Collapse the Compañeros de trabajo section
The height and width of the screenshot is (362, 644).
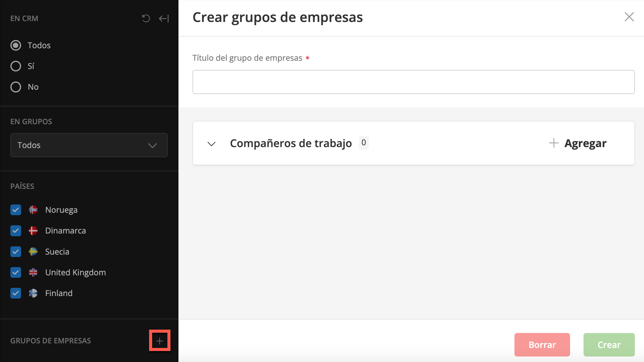pos(211,143)
